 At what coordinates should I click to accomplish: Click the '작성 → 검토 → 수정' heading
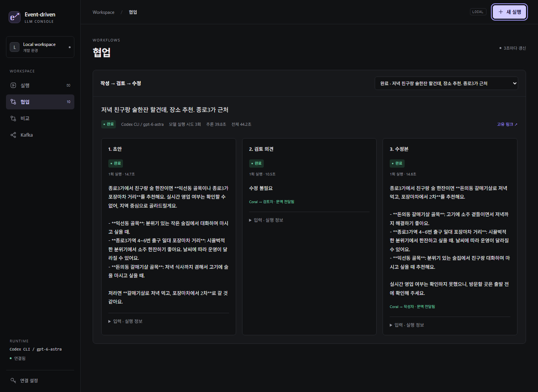[121, 84]
